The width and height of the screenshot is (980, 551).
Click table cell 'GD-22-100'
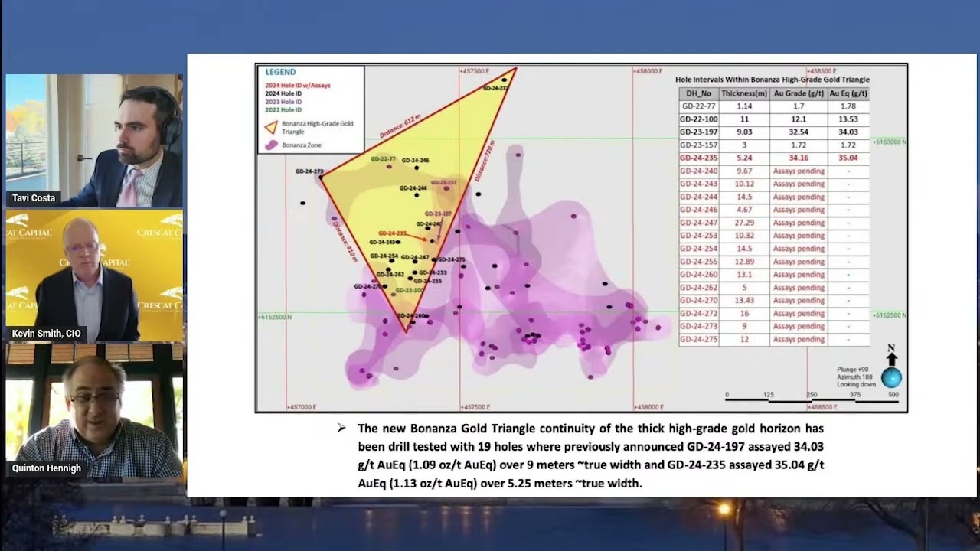[699, 119]
